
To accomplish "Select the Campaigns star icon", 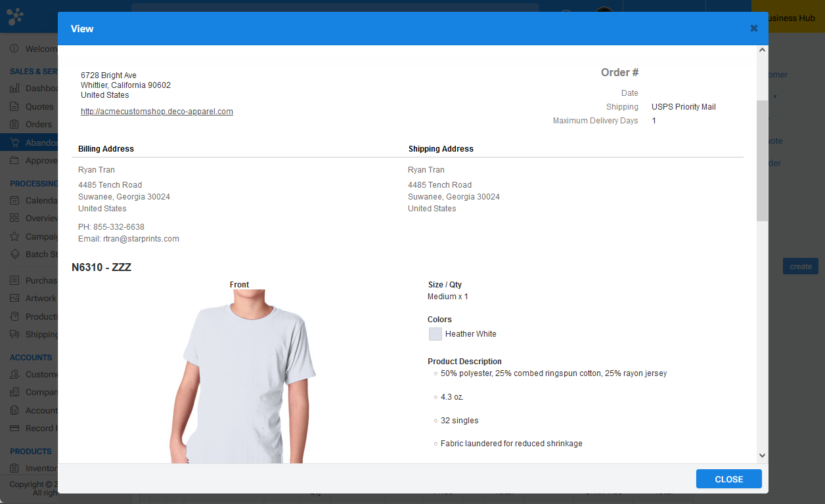I will (x=14, y=236).
